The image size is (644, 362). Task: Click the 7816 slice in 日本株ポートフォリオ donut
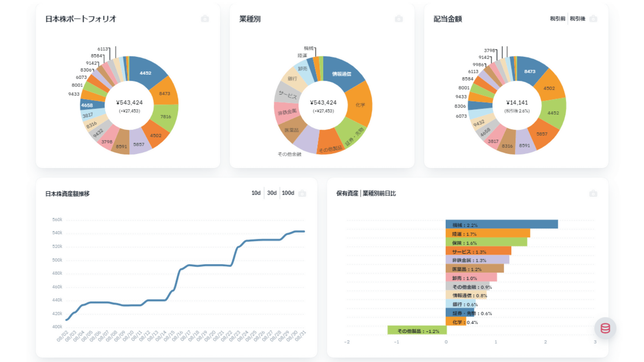coord(166,117)
